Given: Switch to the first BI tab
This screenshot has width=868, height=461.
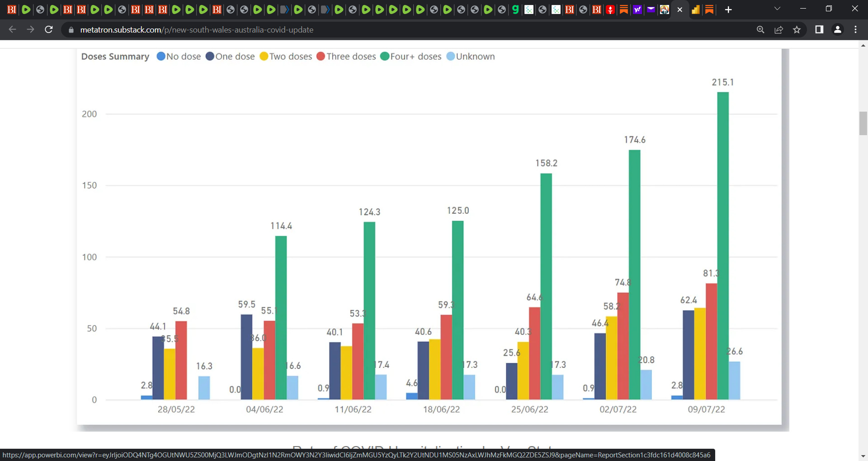Looking at the screenshot, I should (12, 9).
